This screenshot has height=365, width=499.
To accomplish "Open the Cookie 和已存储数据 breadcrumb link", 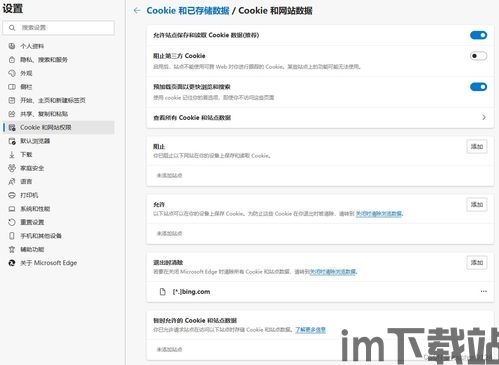I will pos(188,11).
